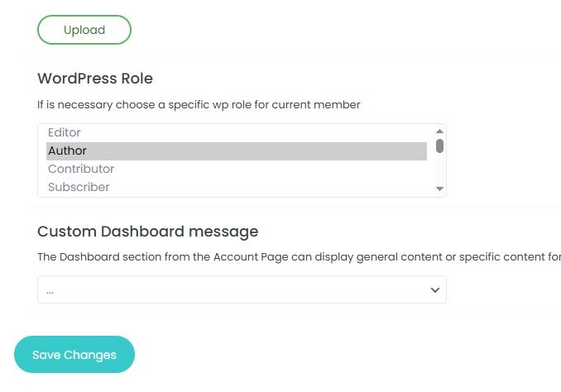Select the Contributor role option
This screenshot has width=561, height=392.
[x=81, y=169]
